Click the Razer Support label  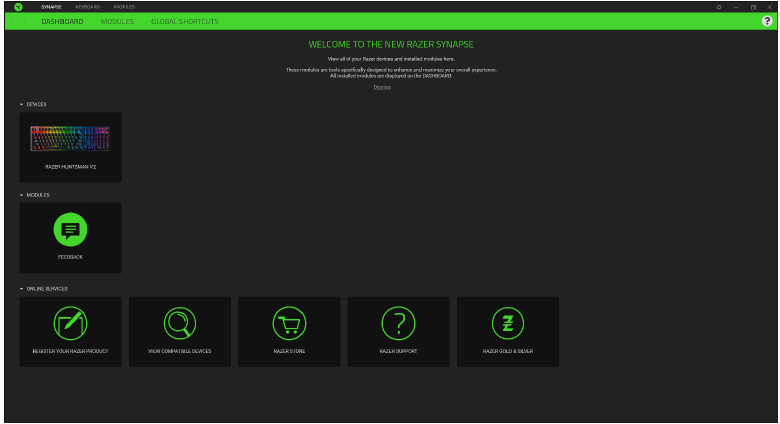point(398,351)
